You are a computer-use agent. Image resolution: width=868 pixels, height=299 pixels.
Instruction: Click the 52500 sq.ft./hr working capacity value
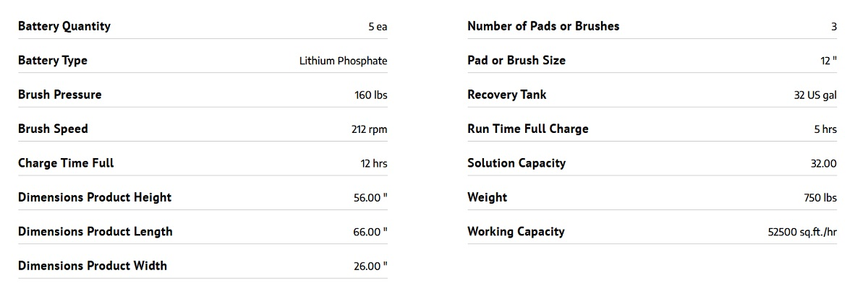[802, 233]
